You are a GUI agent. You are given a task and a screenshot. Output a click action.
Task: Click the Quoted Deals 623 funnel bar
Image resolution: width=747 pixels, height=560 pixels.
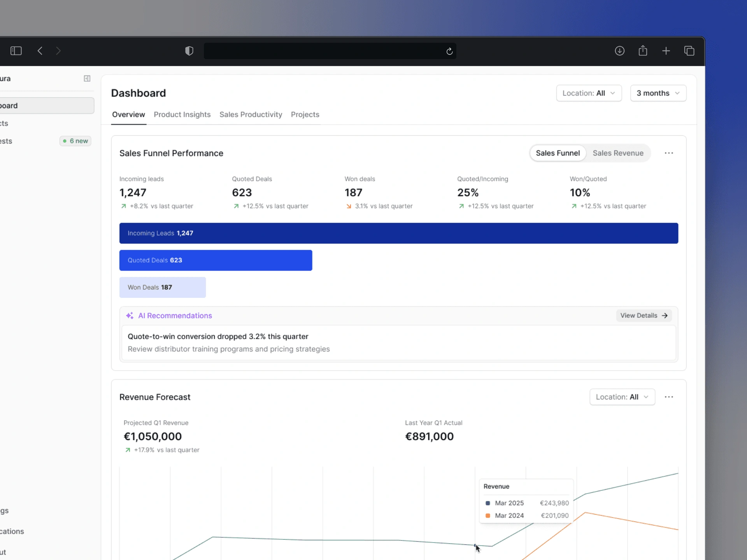pos(216,261)
